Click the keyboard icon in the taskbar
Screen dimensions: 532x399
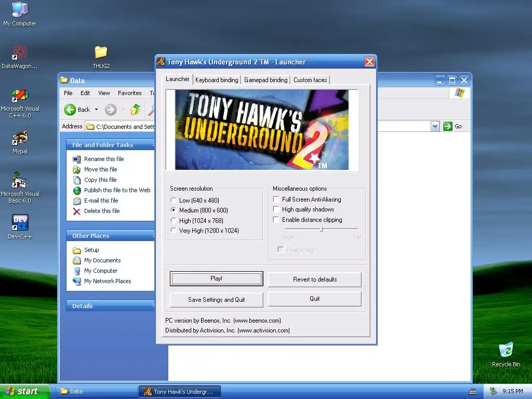tap(472, 392)
